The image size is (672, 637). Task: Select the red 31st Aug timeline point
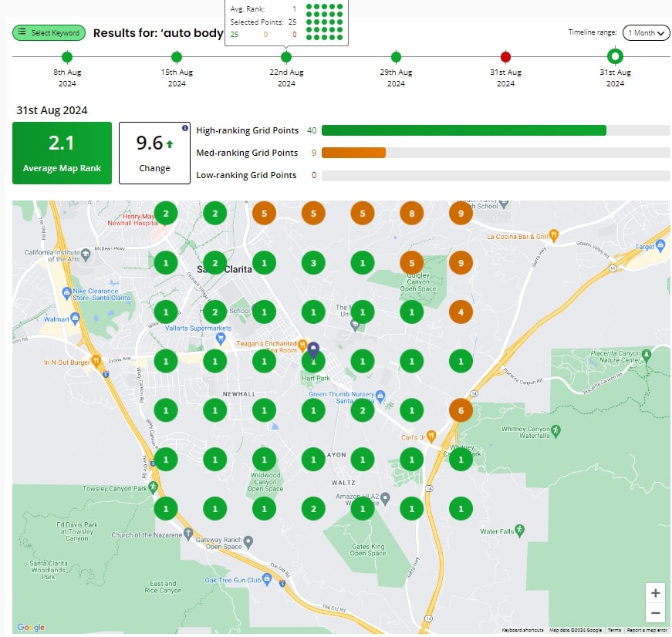(x=505, y=56)
